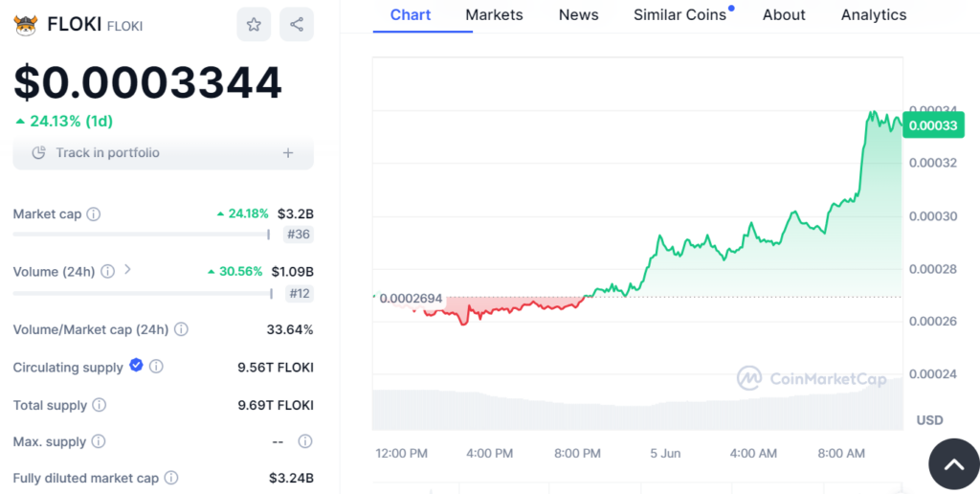Click the Volume/Market cap info icon
Image resolution: width=980 pixels, height=494 pixels.
181,329
